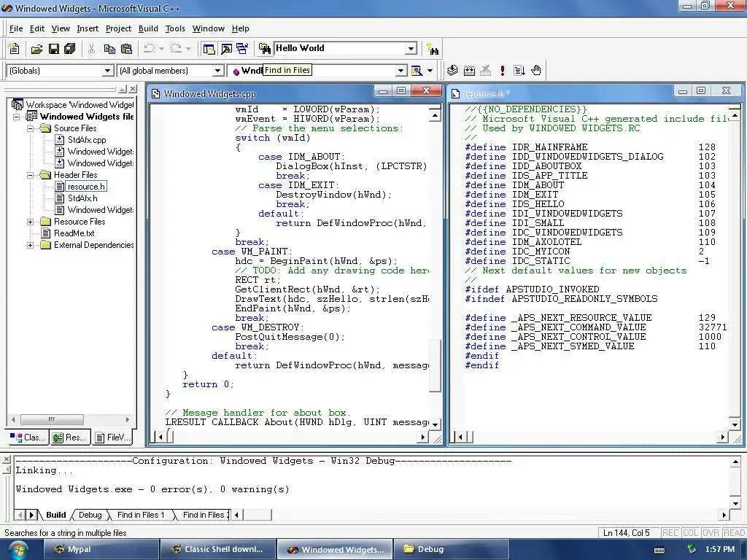Screen dimensions: 747x560
Task: Open the Edit menu
Action: [x=37, y=28]
